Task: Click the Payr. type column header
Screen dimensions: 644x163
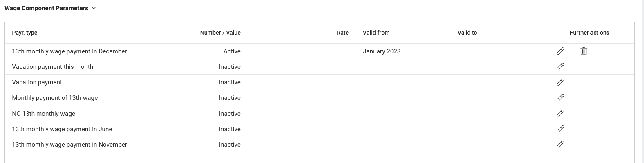Action: [25, 33]
